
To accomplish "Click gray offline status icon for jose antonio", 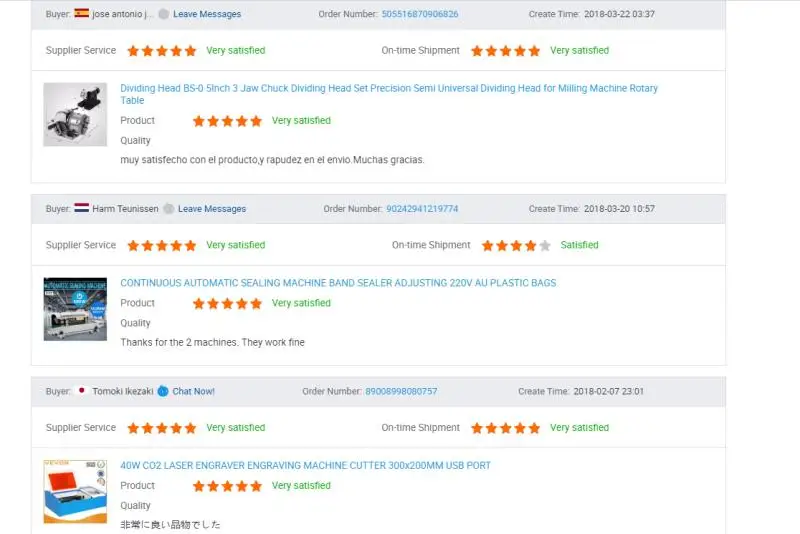I will pos(164,15).
